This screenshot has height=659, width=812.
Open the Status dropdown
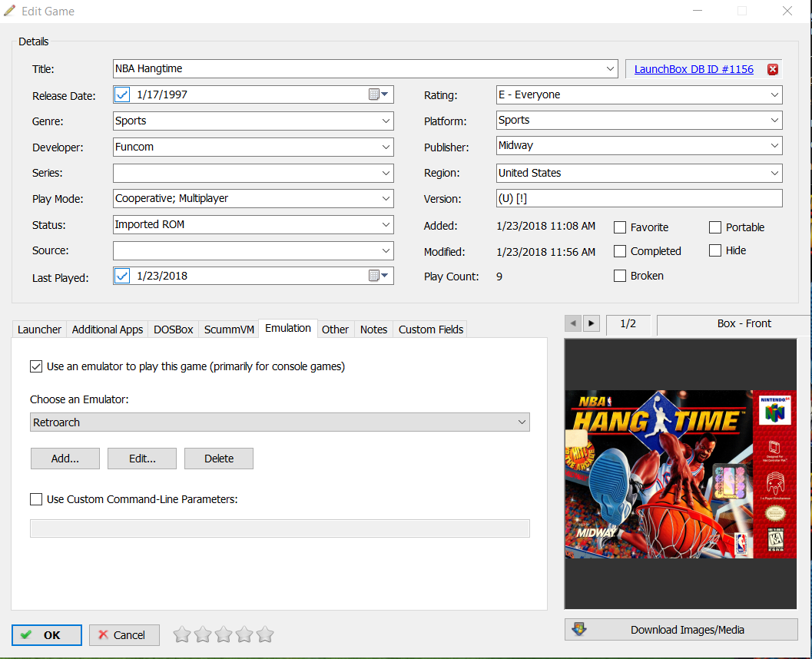[386, 225]
